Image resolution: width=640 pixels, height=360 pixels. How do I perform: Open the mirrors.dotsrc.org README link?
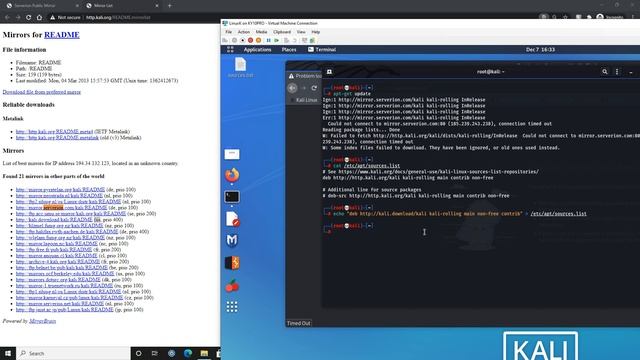58,280
